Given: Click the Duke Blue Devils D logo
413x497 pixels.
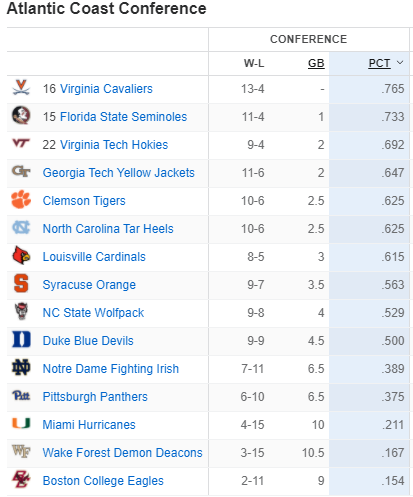Looking at the screenshot, I should coord(21,339).
